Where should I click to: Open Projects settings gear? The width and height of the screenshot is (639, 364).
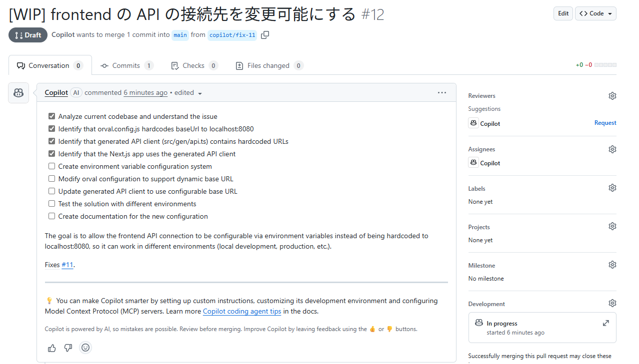coord(612,226)
